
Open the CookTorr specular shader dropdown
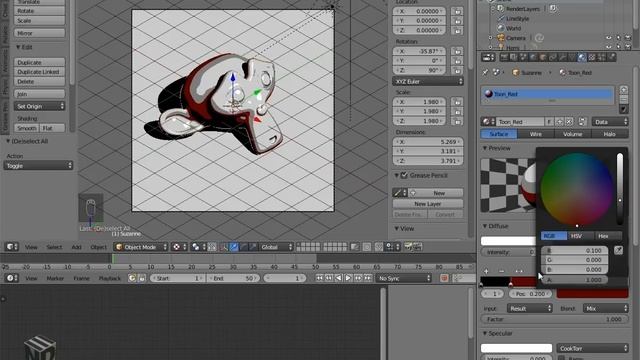[x=592, y=348]
